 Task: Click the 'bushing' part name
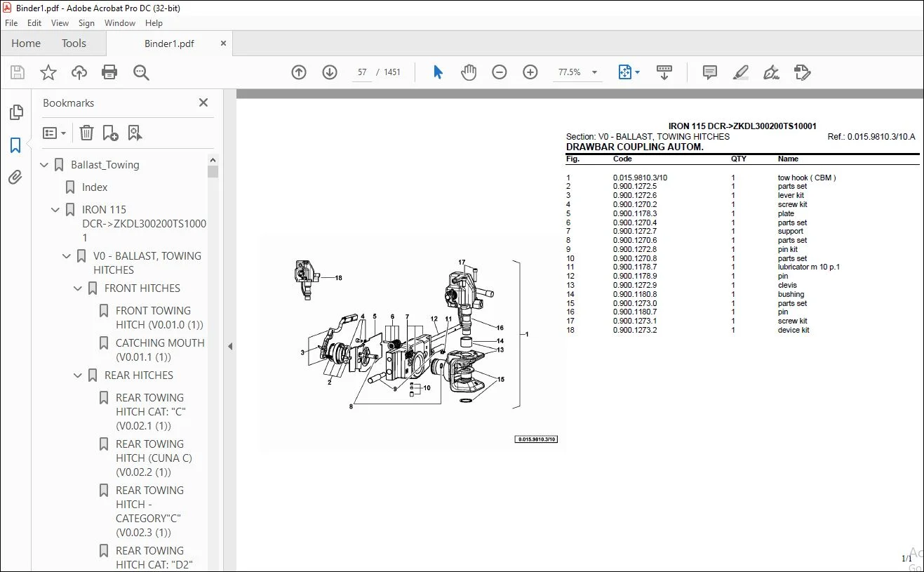791,295
